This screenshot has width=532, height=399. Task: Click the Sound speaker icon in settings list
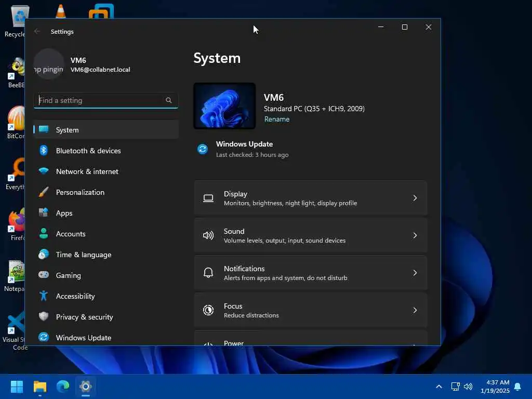[x=208, y=235]
